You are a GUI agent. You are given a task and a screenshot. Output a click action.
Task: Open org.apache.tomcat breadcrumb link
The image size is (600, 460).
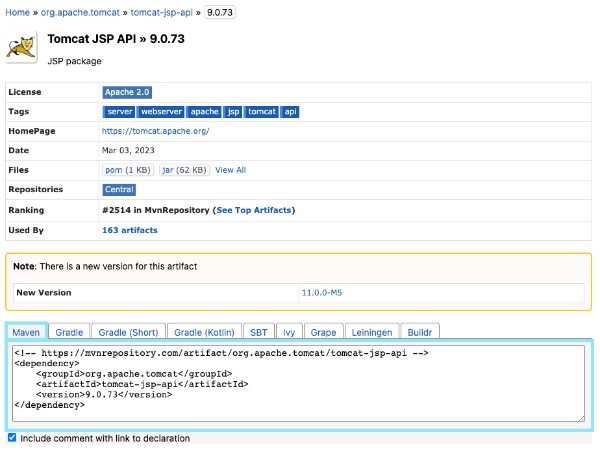pyautogui.click(x=80, y=13)
